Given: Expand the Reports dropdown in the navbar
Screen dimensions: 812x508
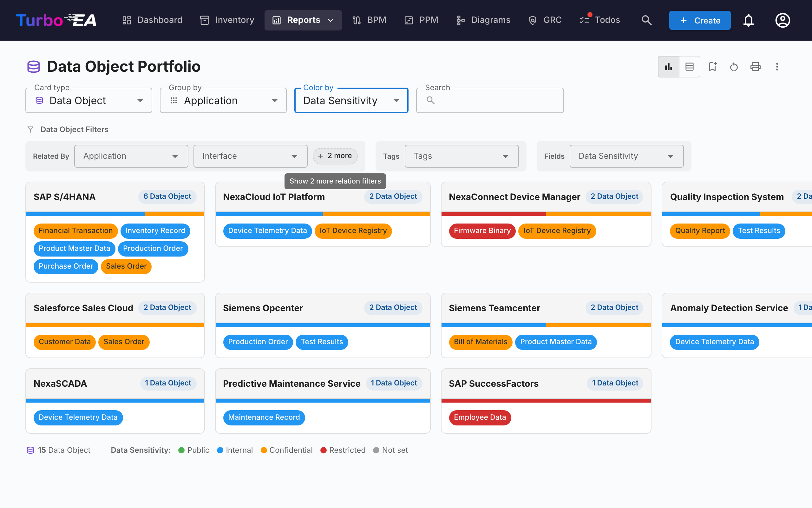Looking at the screenshot, I should [303, 20].
